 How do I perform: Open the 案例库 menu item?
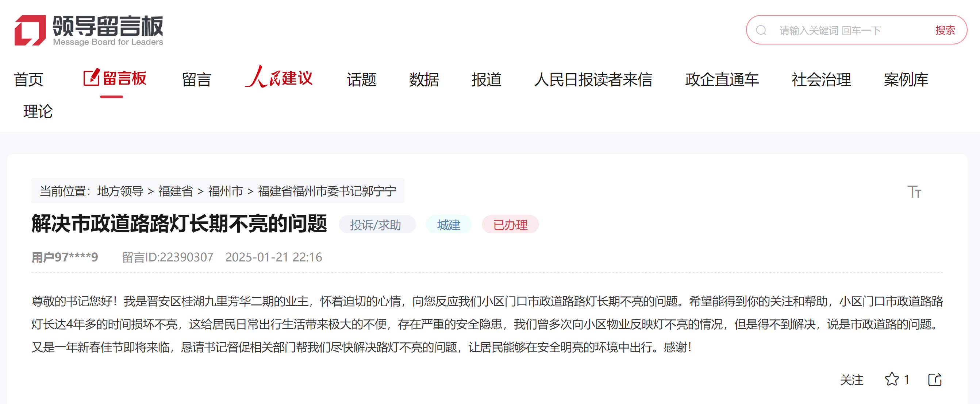[x=906, y=80]
